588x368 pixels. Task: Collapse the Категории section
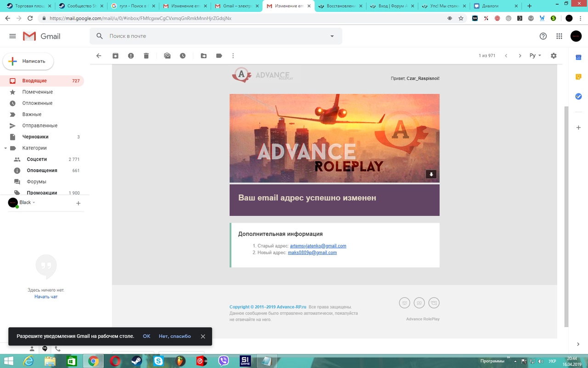point(6,148)
